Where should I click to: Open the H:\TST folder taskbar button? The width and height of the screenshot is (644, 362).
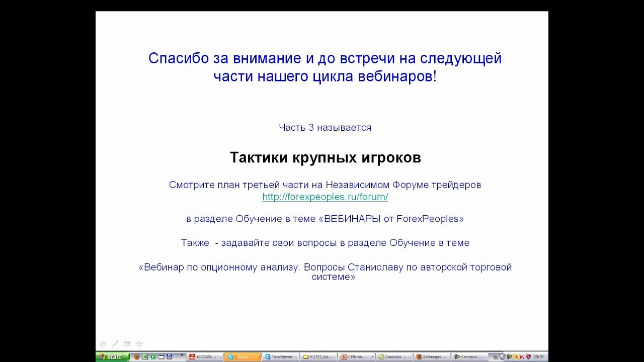[318, 357]
